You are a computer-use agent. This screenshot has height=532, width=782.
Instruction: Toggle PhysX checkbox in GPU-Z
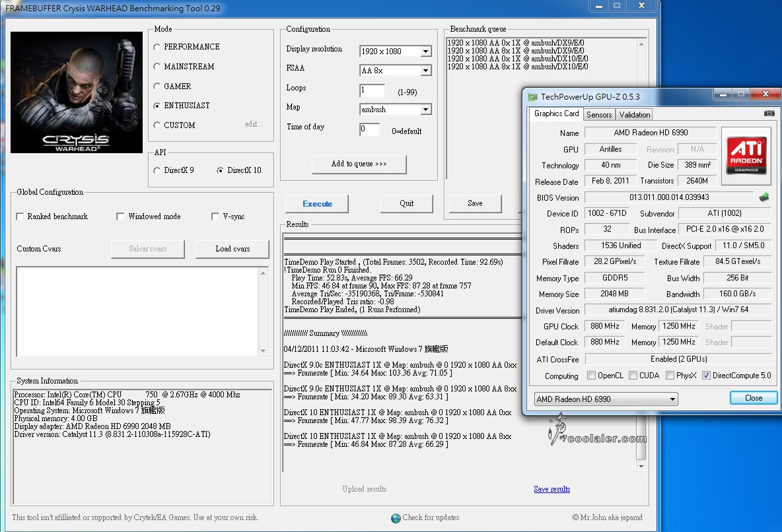click(670, 376)
